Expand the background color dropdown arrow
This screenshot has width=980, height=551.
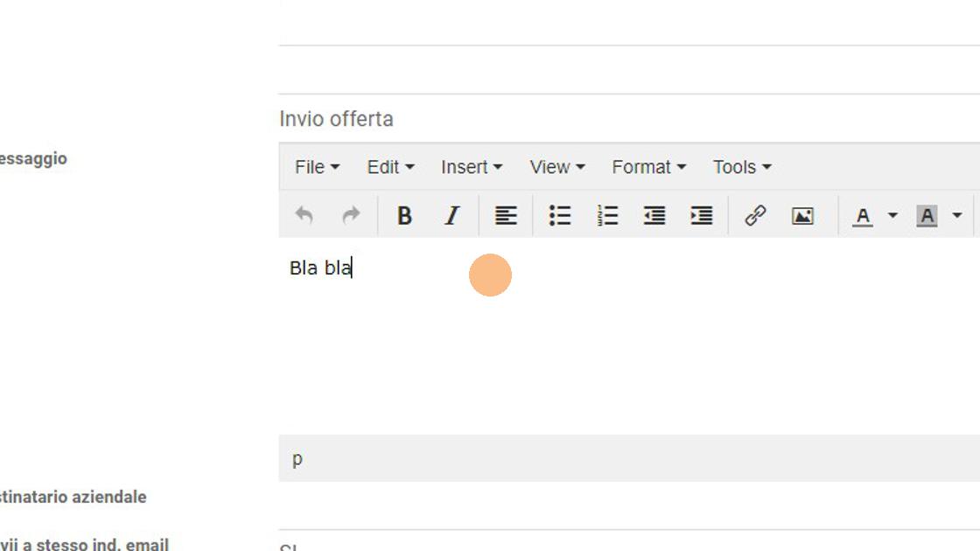point(957,215)
